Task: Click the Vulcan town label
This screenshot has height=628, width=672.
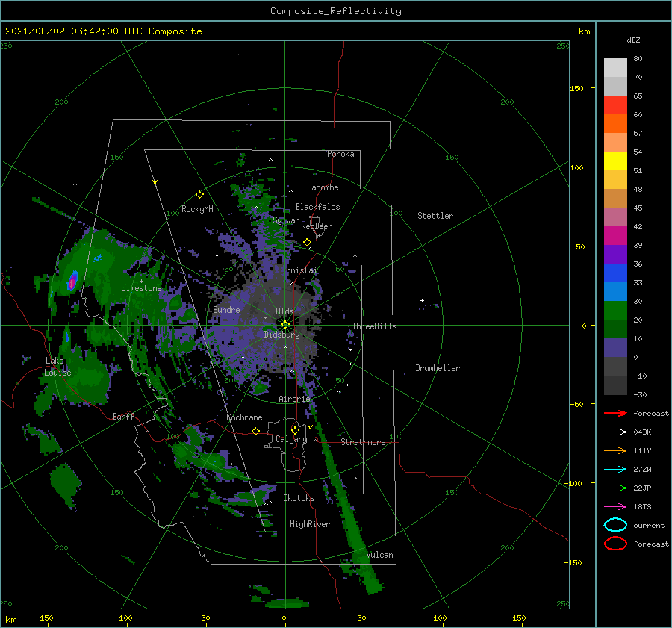Action: [x=380, y=555]
